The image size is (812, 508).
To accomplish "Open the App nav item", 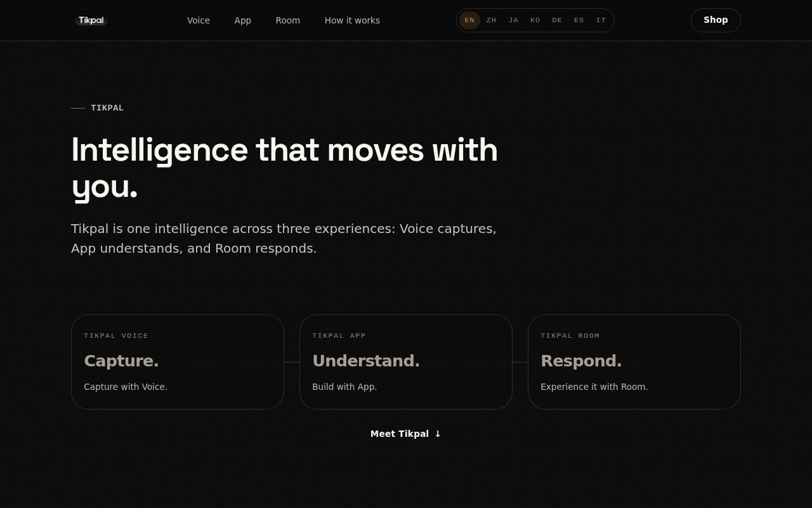I will 243,20.
